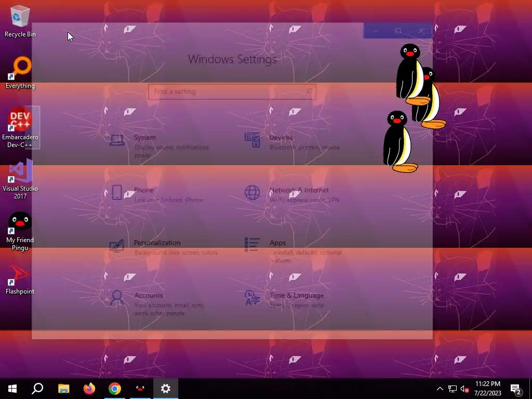Open the Apps settings icon
Viewport: 532px width, 399px height.
[x=252, y=244]
